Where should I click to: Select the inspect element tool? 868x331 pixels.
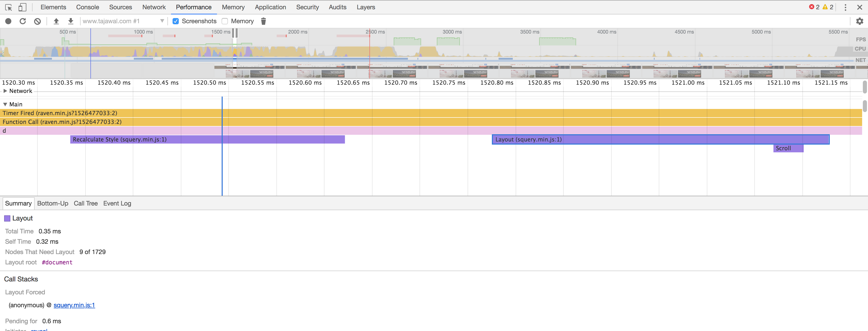[x=8, y=7]
